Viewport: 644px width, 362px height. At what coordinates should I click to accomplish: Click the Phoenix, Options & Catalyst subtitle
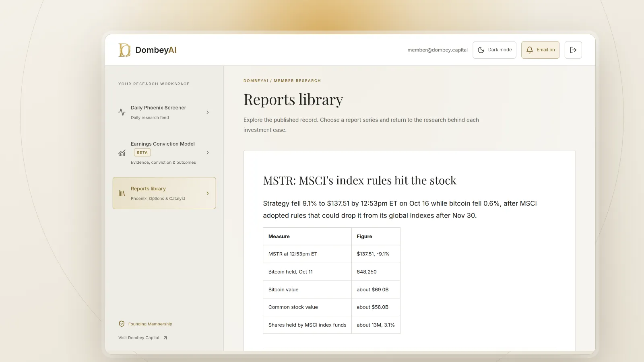158,199
